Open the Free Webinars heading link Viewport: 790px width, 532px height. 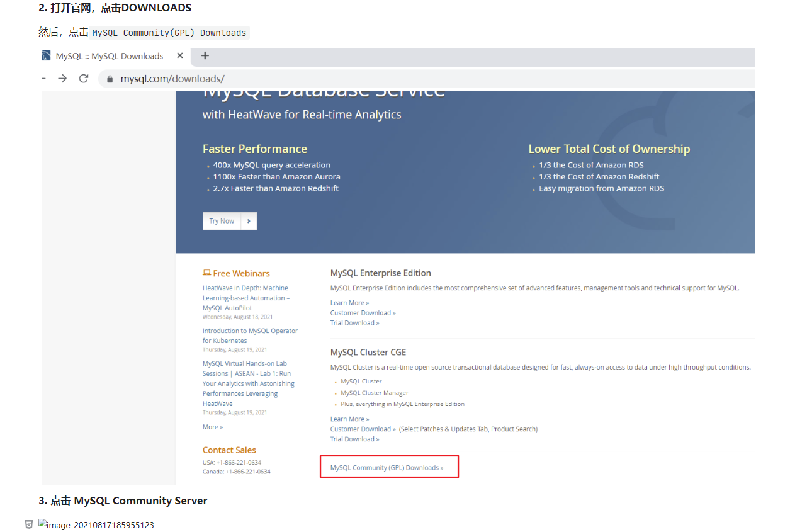(x=236, y=273)
